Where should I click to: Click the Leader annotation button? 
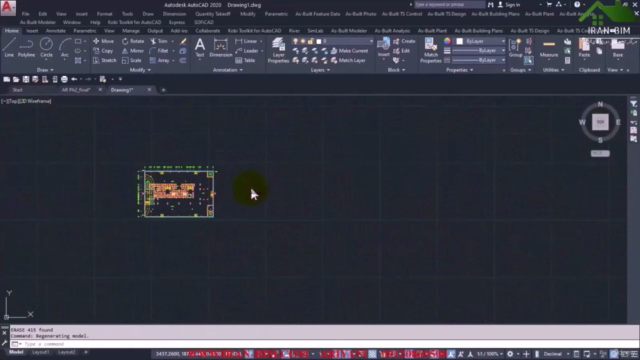[247, 51]
